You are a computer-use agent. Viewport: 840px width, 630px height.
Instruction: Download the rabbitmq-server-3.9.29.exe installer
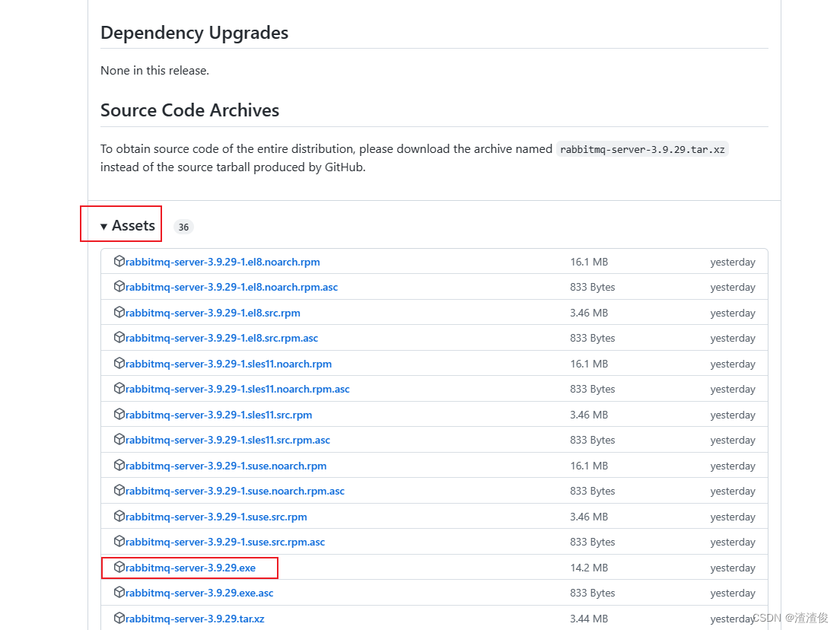pos(190,568)
